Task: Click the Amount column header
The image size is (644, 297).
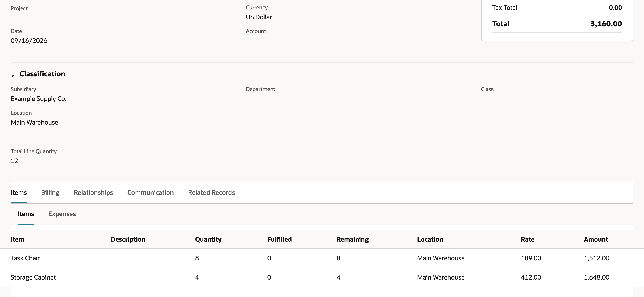Action: 596,239
